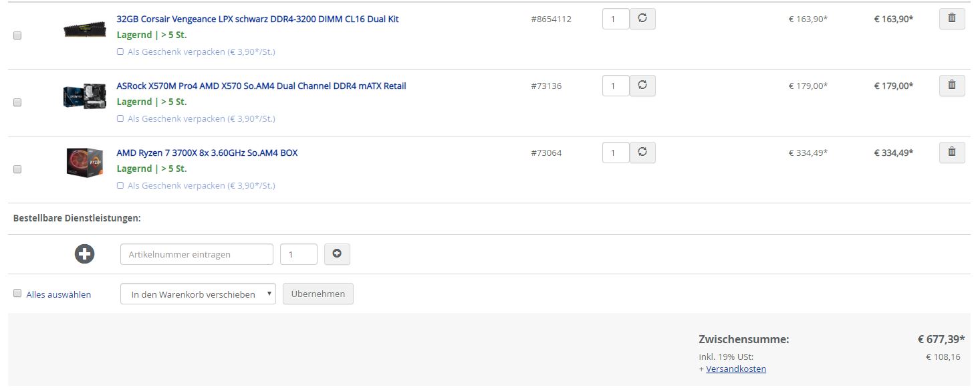The width and height of the screenshot is (980, 390).
Task: Click the large dark plus circle icon
Action: click(85, 254)
